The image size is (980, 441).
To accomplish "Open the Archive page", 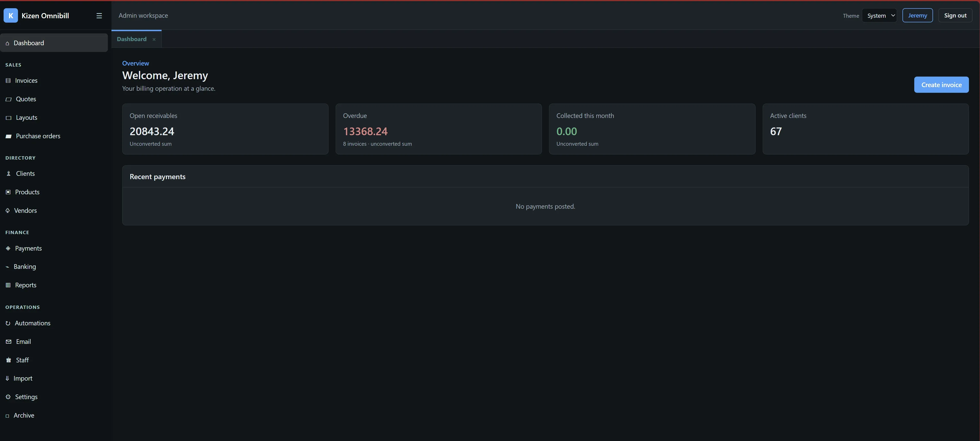I will pyautogui.click(x=54, y=416).
